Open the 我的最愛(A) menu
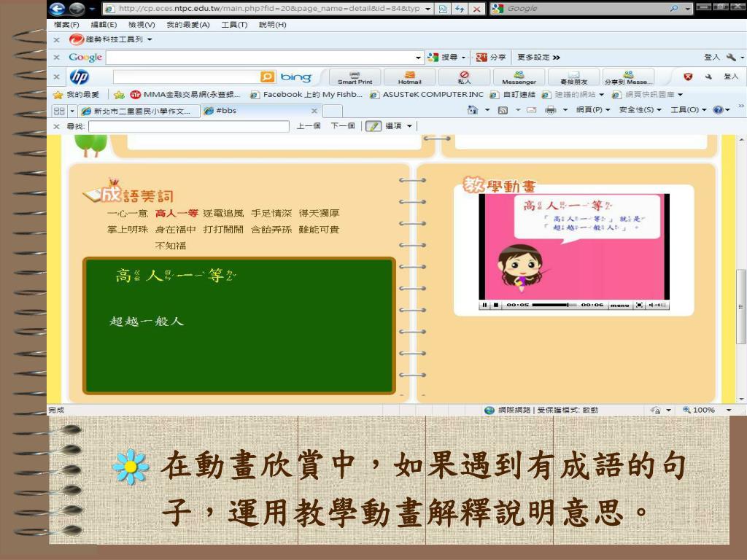This screenshot has width=747, height=560. tap(188, 25)
